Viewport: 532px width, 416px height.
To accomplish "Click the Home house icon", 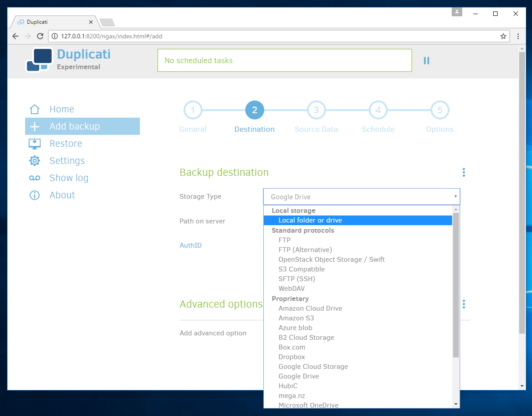I will [x=34, y=109].
